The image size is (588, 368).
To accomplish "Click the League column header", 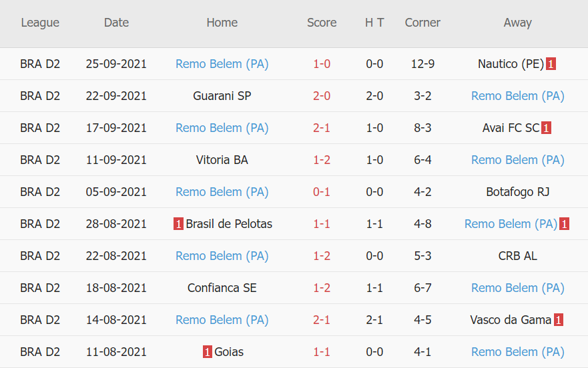I will 40,23.
